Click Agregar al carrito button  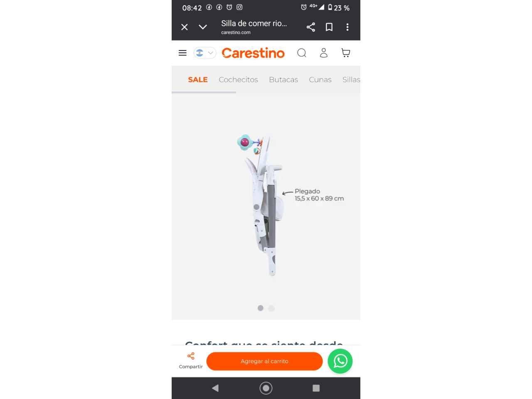point(264,361)
